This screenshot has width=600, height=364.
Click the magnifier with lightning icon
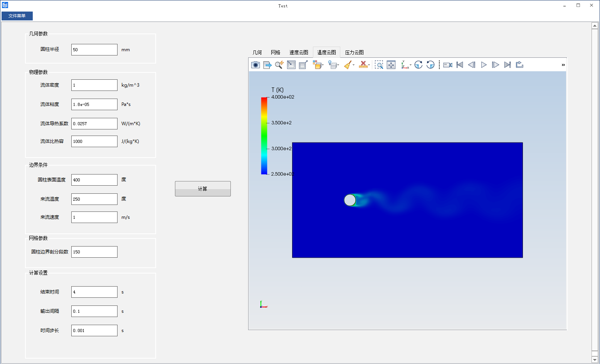(279, 65)
